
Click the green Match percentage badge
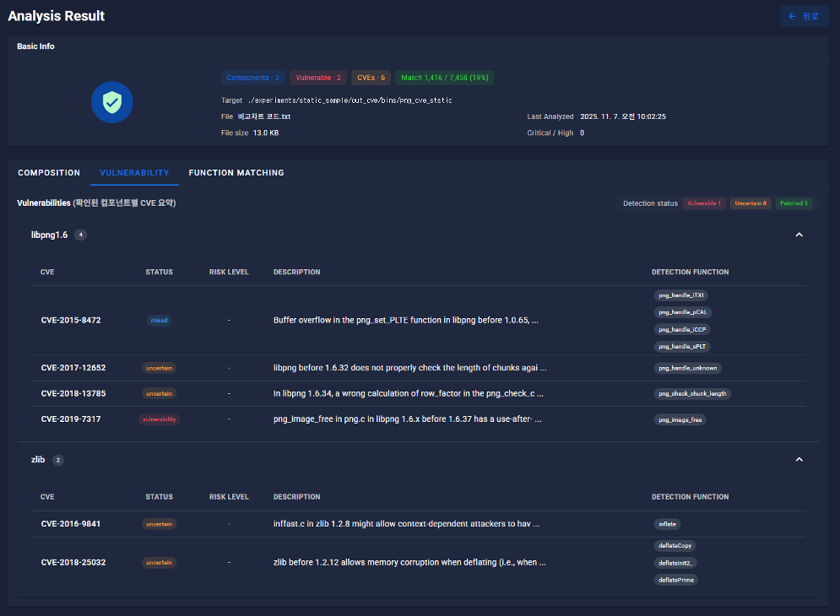445,78
